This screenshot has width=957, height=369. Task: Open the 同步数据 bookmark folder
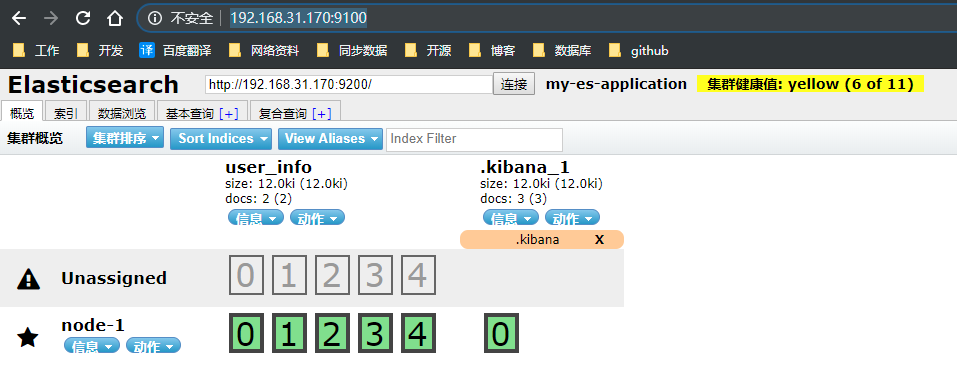tap(352, 51)
